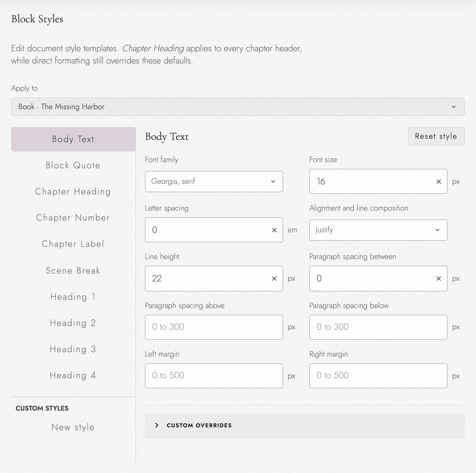Viewport: 476px width, 473px height.
Task: Choose the Chapter Label style
Action: pyautogui.click(x=73, y=244)
